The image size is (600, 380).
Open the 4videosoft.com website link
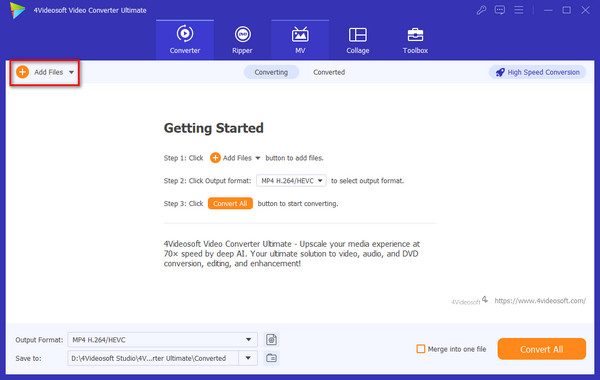(540, 301)
